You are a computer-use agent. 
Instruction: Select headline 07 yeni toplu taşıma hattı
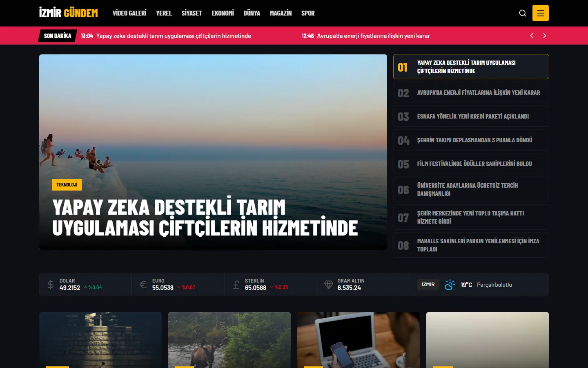[471, 217]
